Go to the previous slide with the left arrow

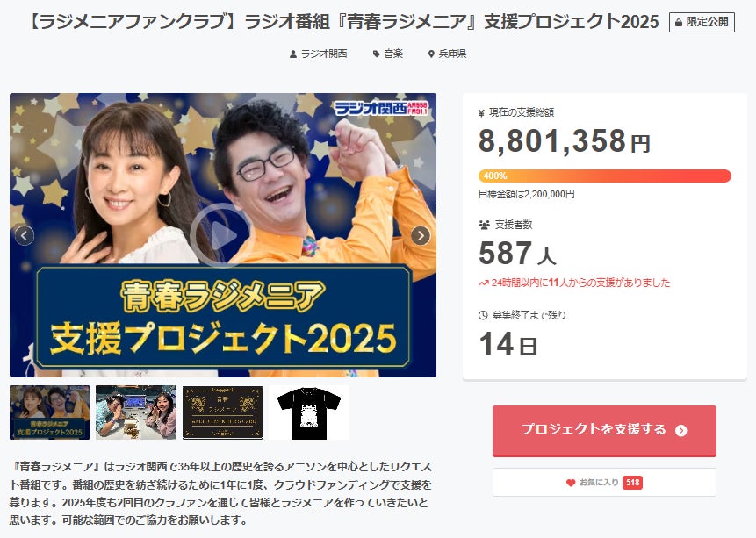pyautogui.click(x=25, y=235)
